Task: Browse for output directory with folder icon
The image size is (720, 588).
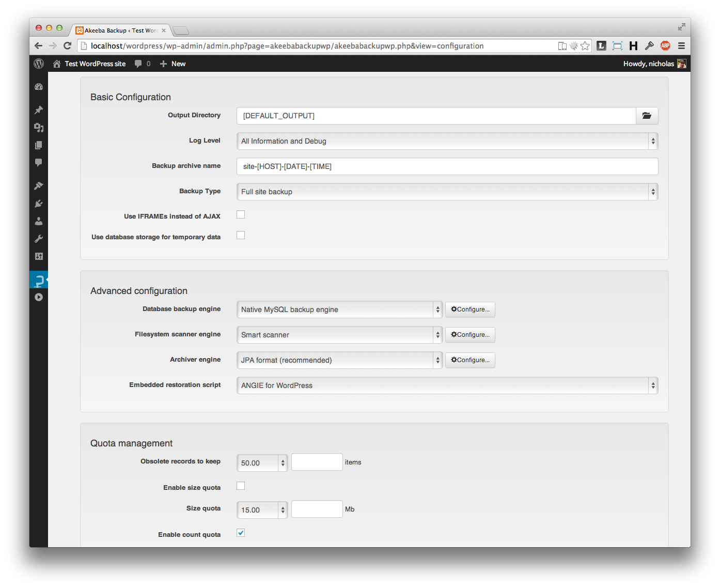Action: click(647, 116)
